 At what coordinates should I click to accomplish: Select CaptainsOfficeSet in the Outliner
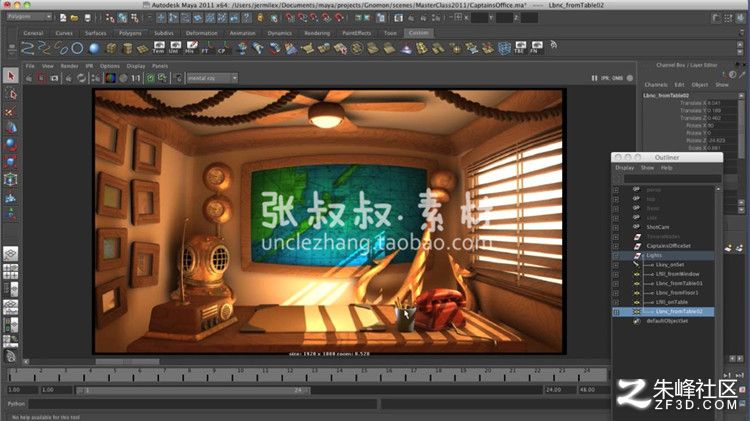(x=668, y=246)
